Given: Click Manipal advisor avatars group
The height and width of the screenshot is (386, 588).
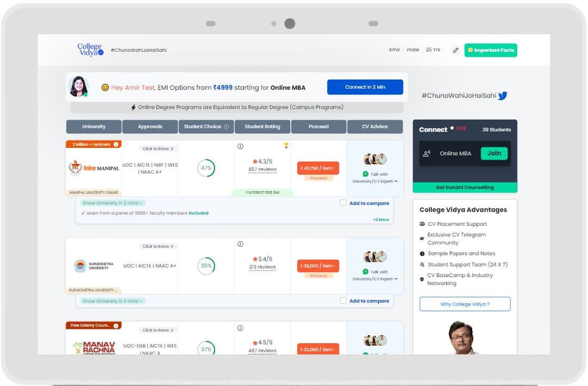Looking at the screenshot, I should (x=375, y=159).
